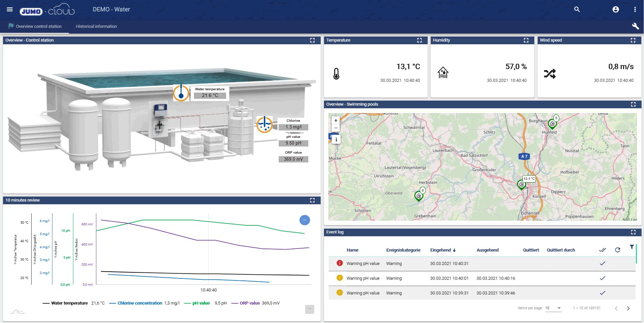Toggle Chlorine concentration series in legend
The width and height of the screenshot is (644, 323).
pos(140,303)
